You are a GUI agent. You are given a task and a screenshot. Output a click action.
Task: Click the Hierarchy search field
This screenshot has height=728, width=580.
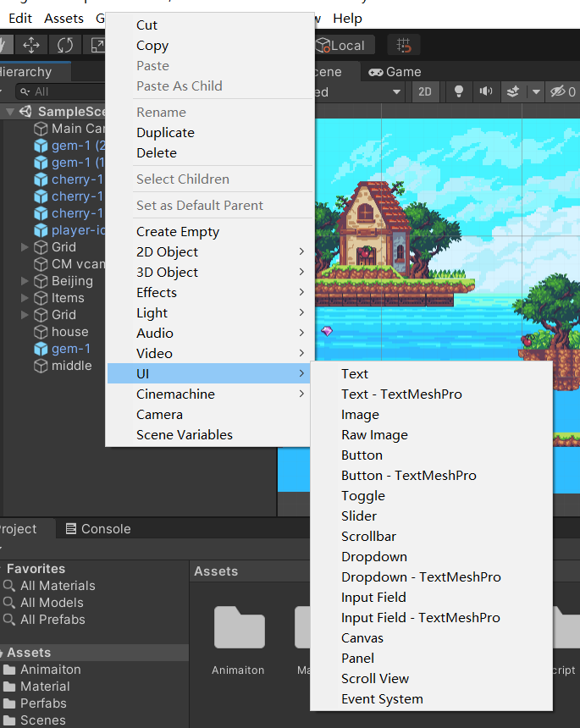click(61, 91)
